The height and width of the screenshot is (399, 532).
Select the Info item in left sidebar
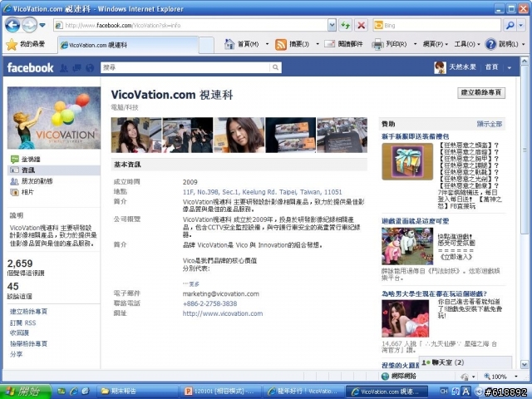pos(54,170)
